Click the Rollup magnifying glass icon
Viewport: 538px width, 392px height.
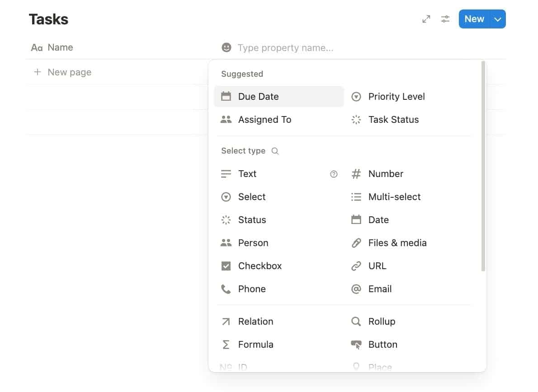[356, 321]
